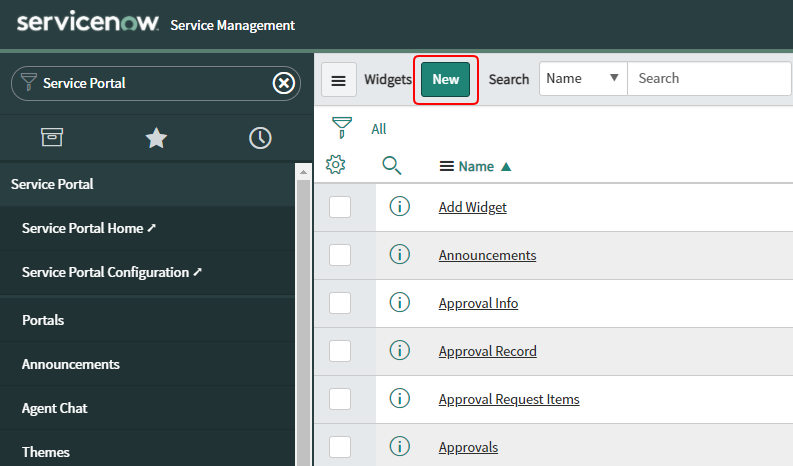
Task: Click the filter icon in navigator search
Action: 28,82
